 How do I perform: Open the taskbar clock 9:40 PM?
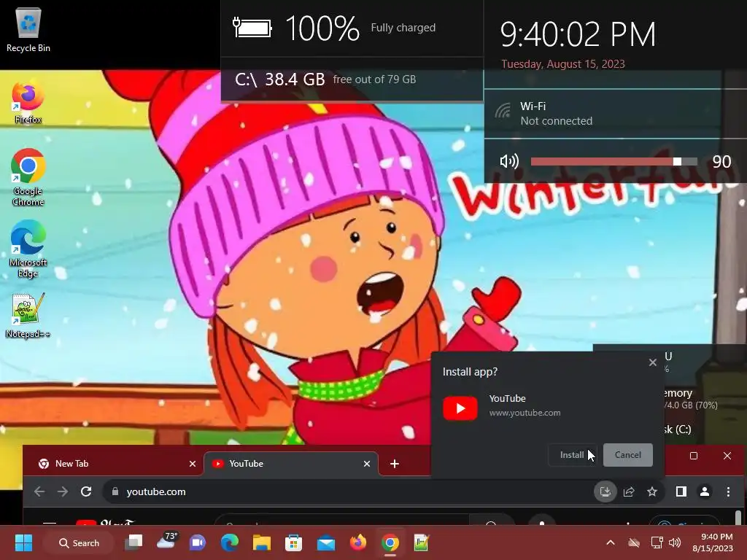point(713,542)
